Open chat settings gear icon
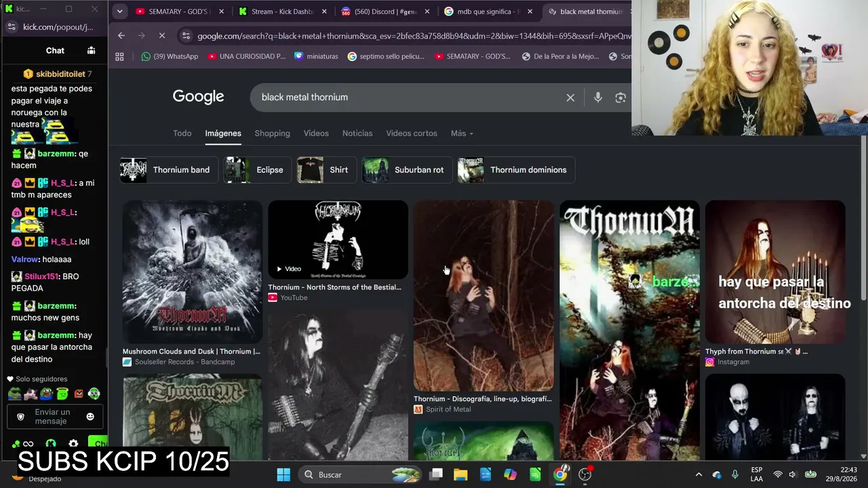The image size is (868, 488). click(73, 445)
